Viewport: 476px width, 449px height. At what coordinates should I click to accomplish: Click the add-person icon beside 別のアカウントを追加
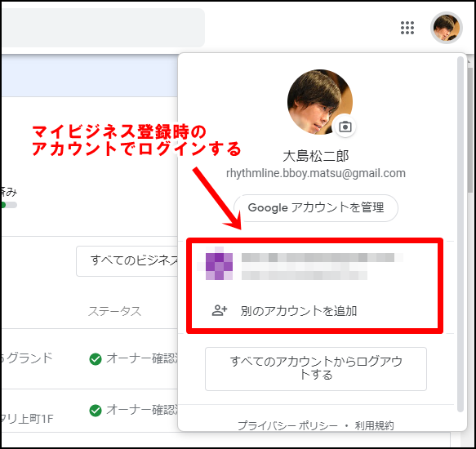coord(219,310)
